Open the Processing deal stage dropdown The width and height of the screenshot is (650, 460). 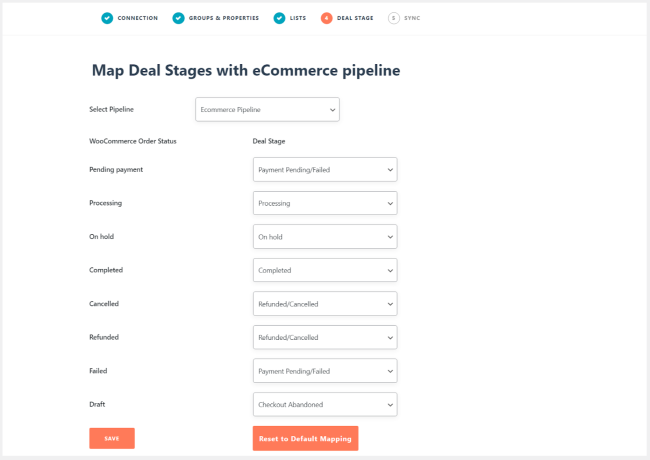pyautogui.click(x=325, y=203)
